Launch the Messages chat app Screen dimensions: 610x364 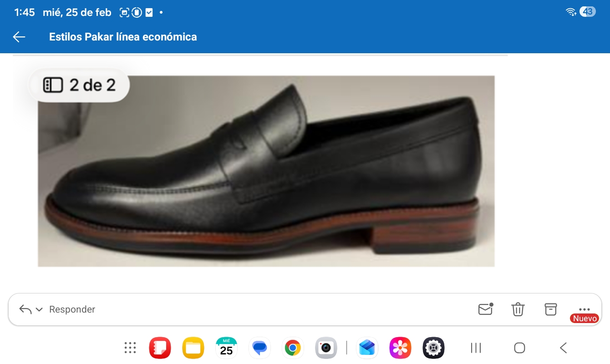[x=259, y=348]
